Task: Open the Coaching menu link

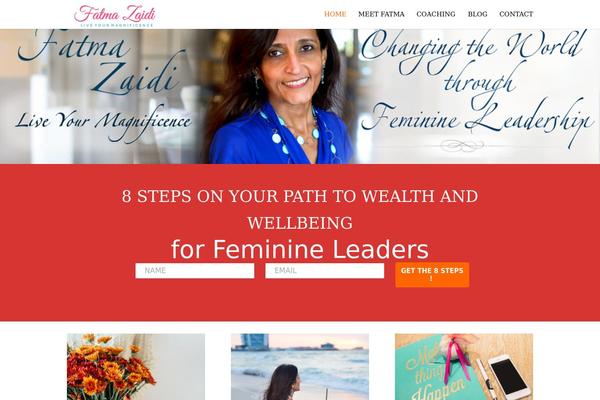Action: tap(436, 14)
